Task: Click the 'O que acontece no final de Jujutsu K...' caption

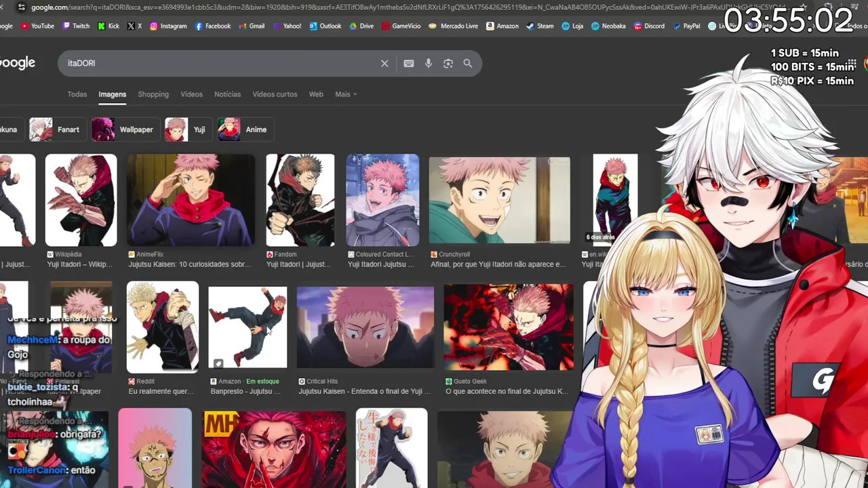Action: pyautogui.click(x=507, y=391)
